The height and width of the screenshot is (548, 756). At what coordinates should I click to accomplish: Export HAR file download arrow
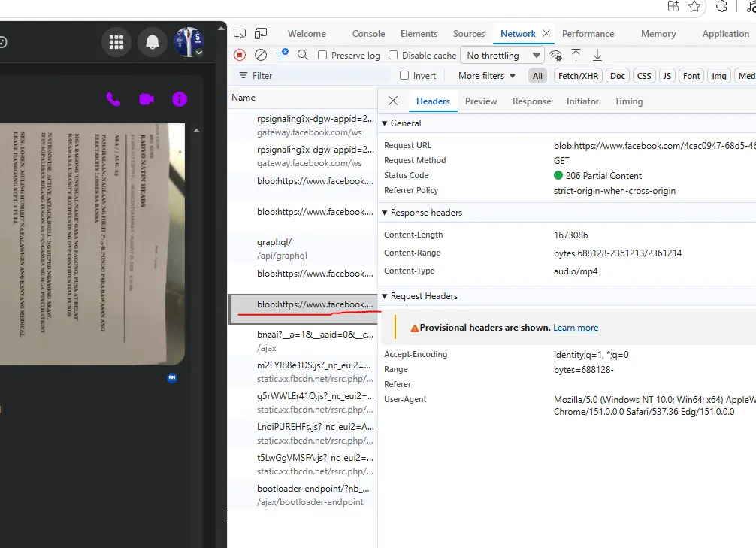click(x=597, y=55)
